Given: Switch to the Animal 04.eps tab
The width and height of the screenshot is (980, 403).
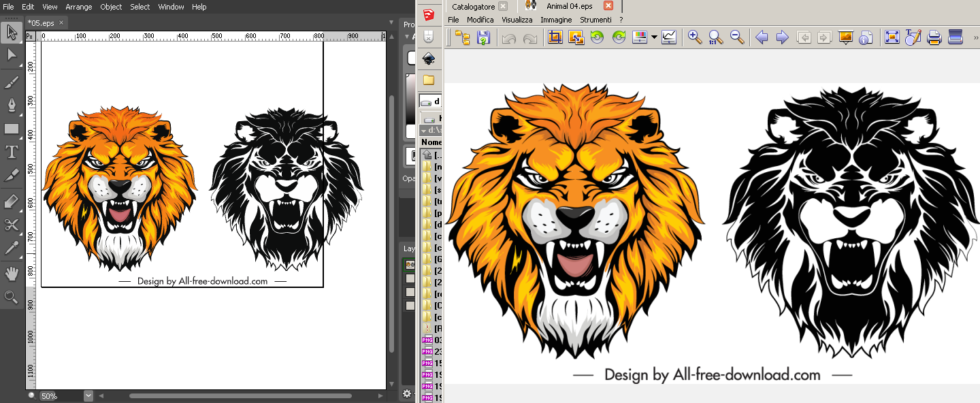Looking at the screenshot, I should click(570, 6).
